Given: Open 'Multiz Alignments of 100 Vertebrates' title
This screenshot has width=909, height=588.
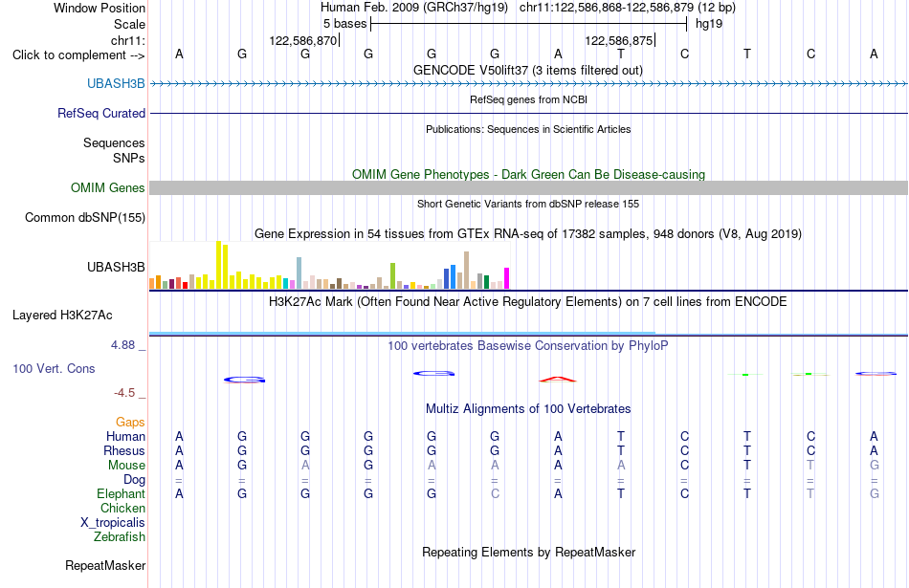Looking at the screenshot, I should pyautogui.click(x=528, y=409).
